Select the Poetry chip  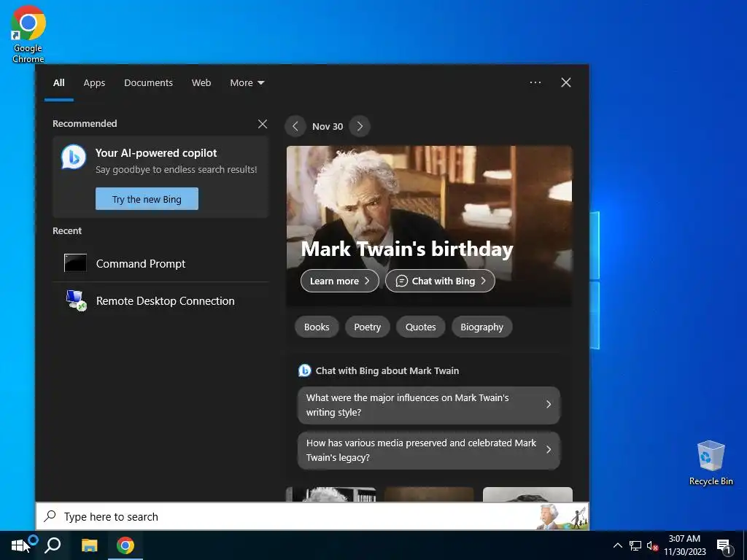368,327
